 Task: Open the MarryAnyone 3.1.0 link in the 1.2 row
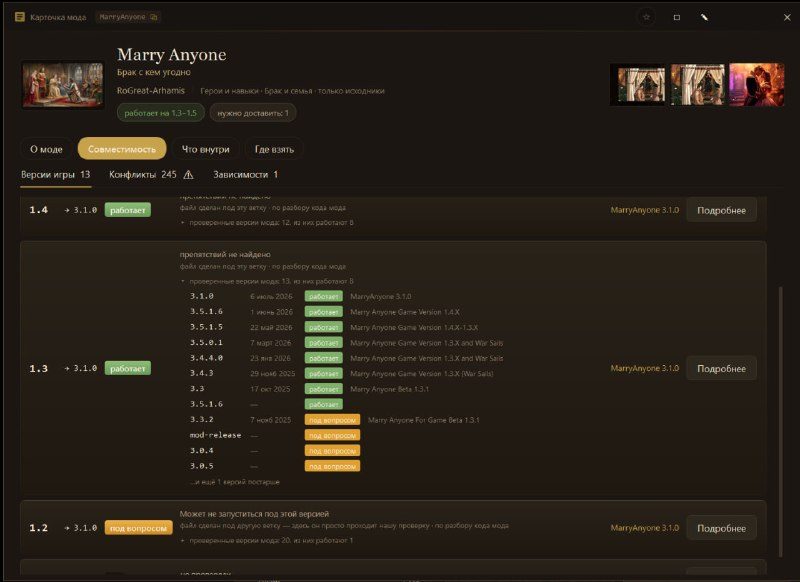pos(644,528)
